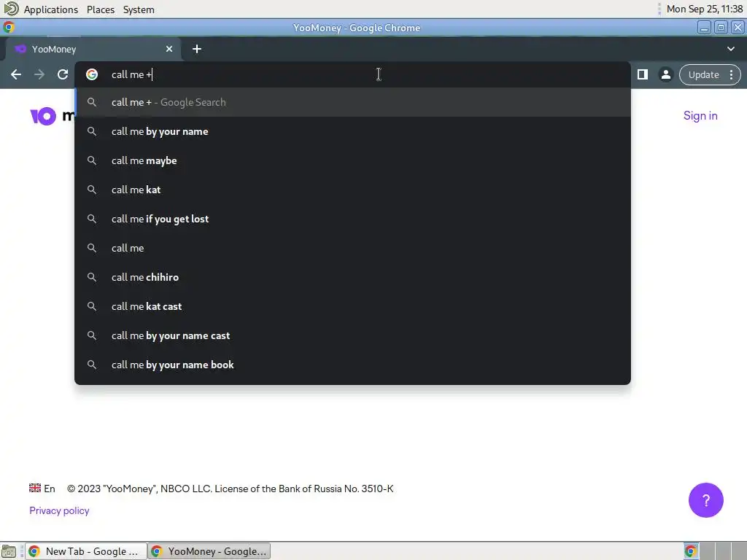
Task: Click the license text in footer
Action: pos(230,489)
